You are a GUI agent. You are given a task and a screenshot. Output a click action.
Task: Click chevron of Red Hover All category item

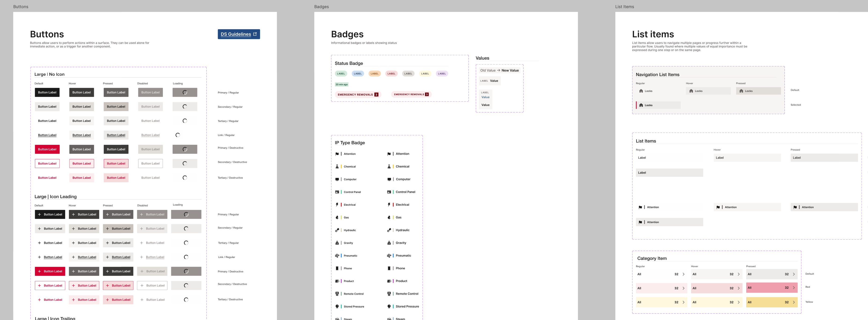(739, 288)
